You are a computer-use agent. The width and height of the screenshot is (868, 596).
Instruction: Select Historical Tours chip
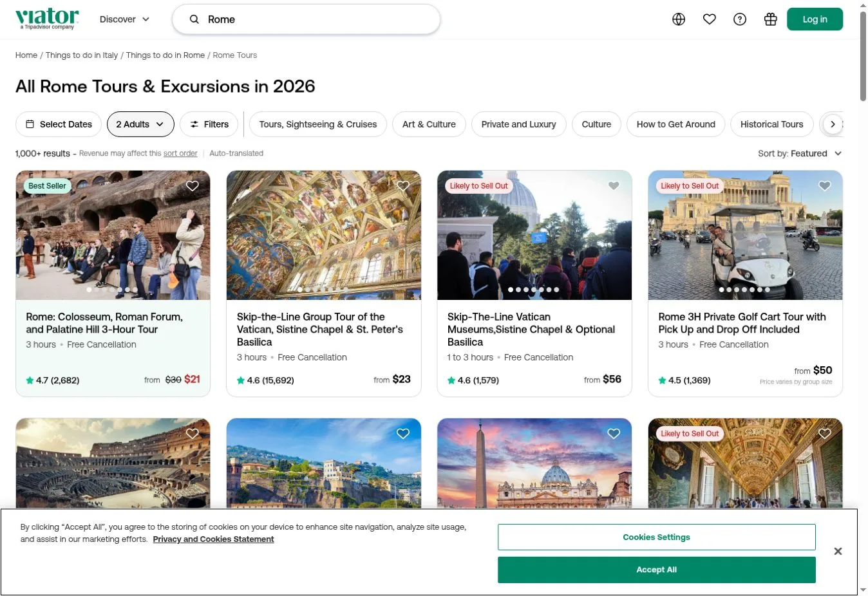[x=772, y=124]
